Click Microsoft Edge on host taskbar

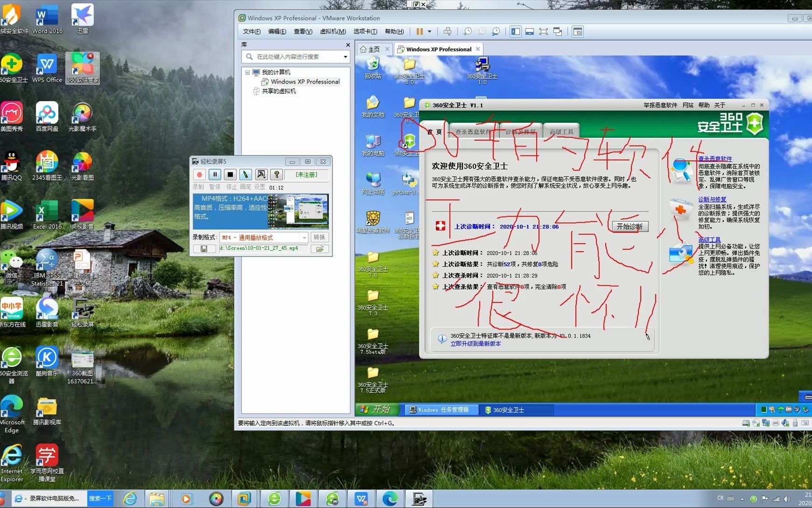pos(390,499)
